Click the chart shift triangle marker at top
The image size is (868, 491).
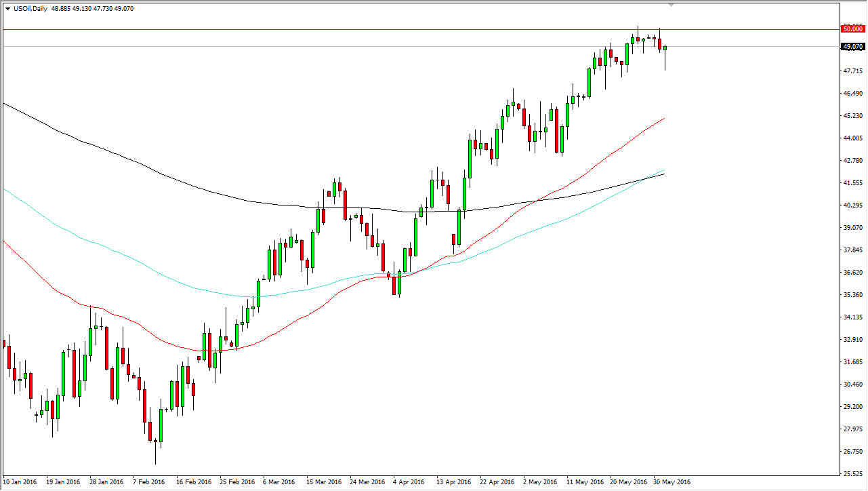click(671, 4)
